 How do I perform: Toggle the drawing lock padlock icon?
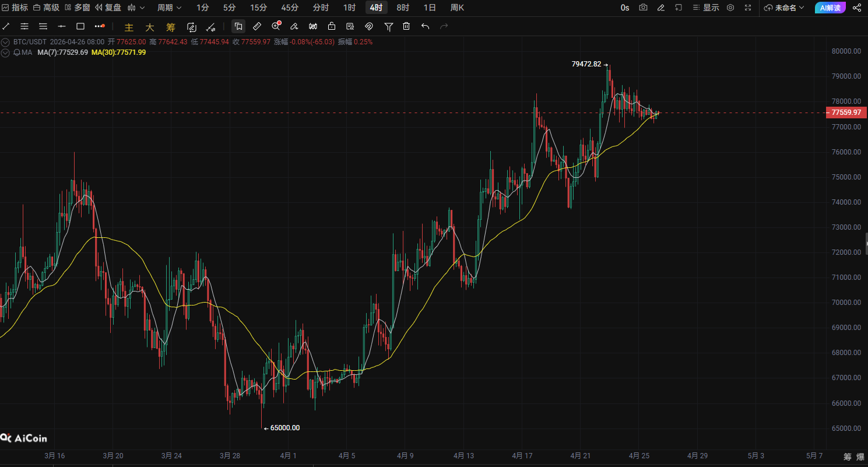332,26
